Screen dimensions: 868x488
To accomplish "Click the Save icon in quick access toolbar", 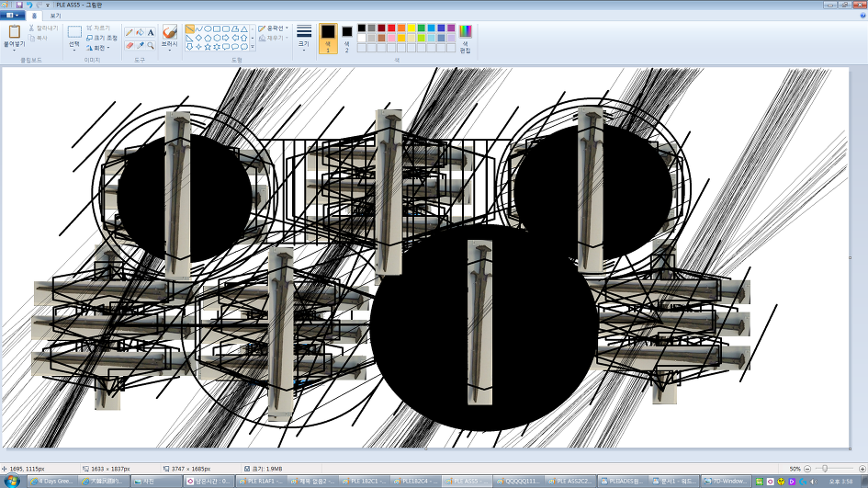I will pyautogui.click(x=18, y=5).
